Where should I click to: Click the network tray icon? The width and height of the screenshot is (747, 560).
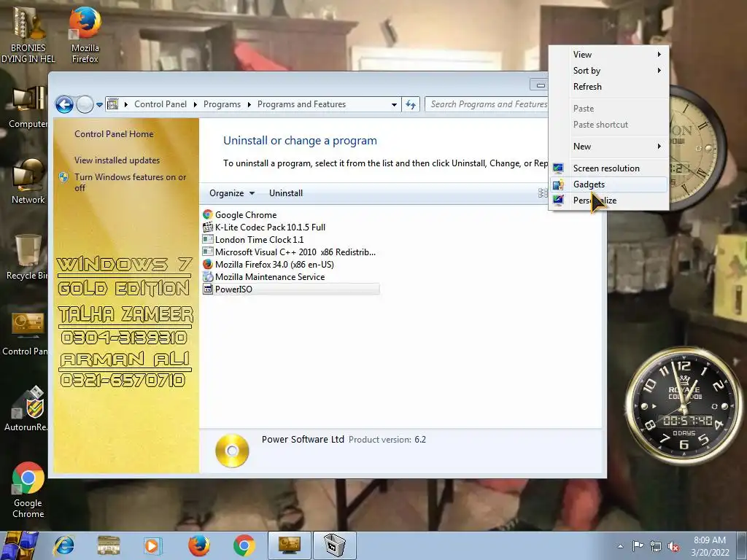coord(656,546)
